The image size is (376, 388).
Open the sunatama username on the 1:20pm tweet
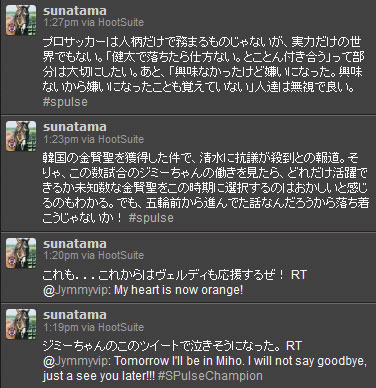(75, 244)
